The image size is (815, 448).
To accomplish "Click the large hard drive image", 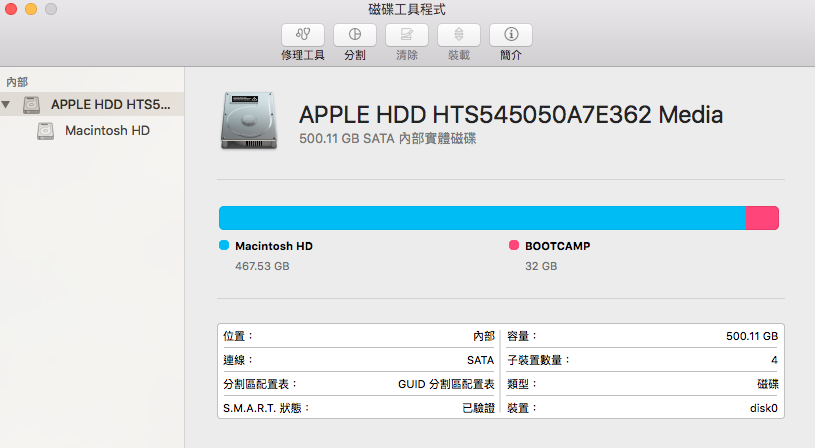I will pos(248,121).
